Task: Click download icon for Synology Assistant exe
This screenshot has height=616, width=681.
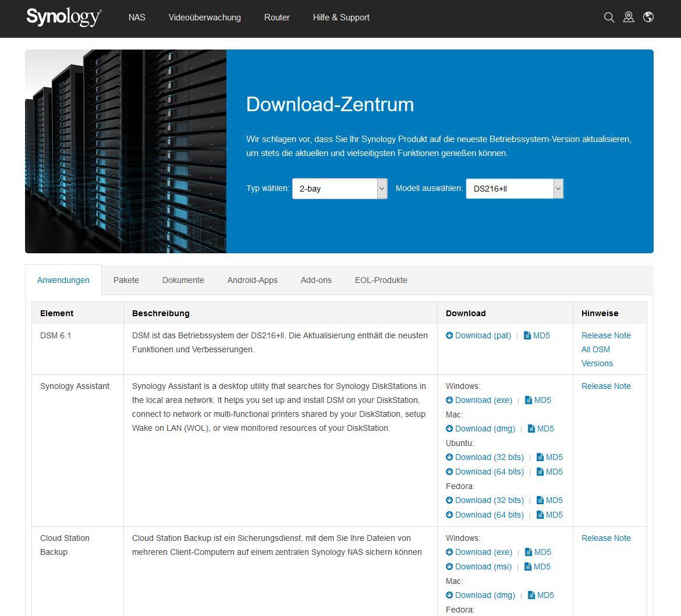Action: (449, 400)
